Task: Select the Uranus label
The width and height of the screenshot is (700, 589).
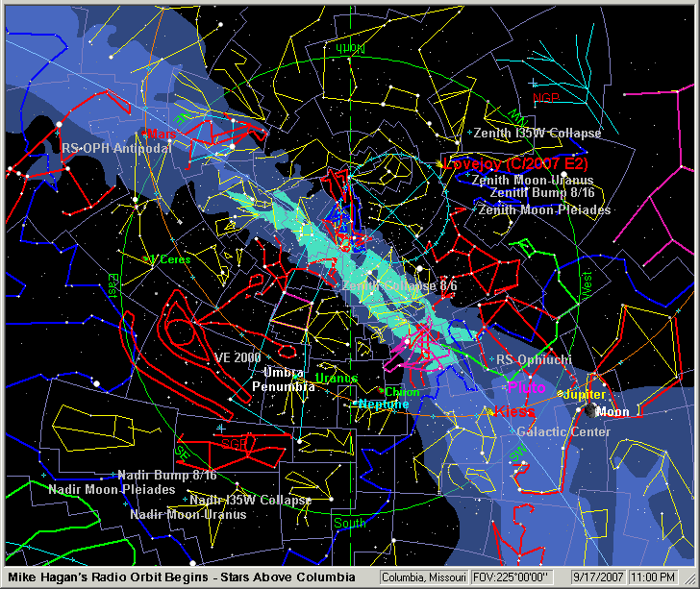Action: (337, 378)
